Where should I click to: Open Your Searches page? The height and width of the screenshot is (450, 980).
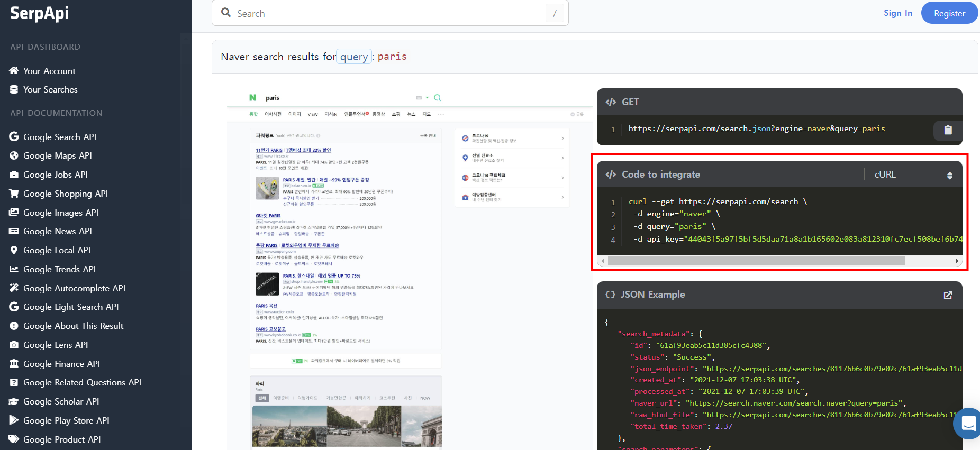[x=50, y=89]
